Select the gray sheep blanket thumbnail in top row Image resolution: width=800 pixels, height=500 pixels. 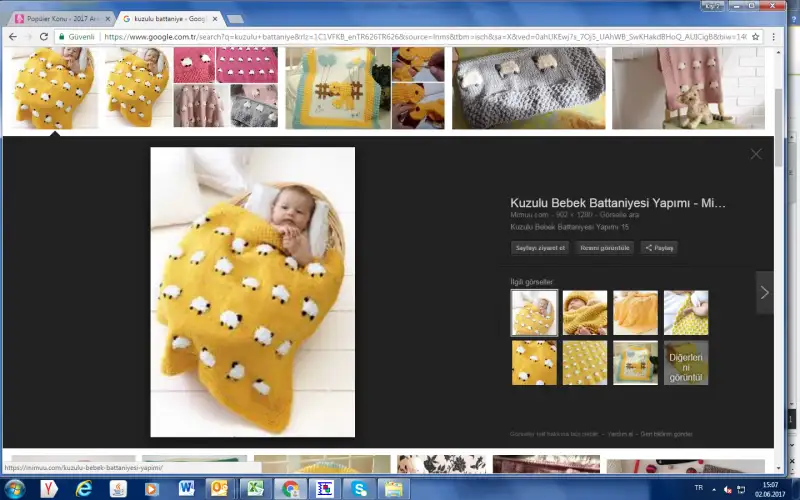coord(526,88)
